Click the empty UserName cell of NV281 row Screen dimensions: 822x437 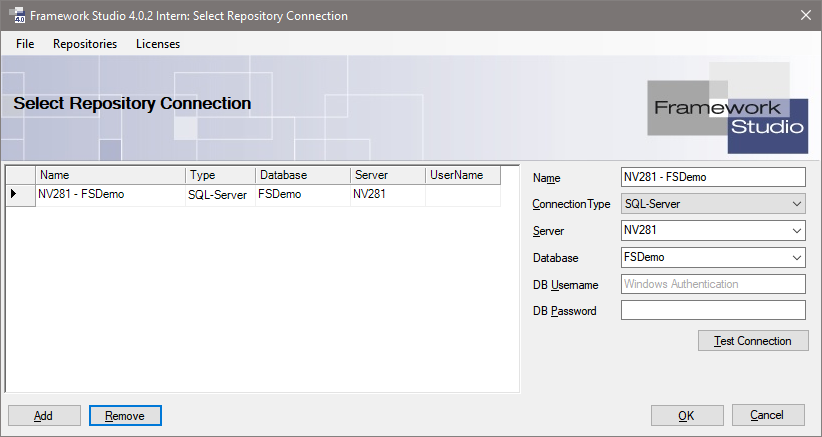point(463,195)
